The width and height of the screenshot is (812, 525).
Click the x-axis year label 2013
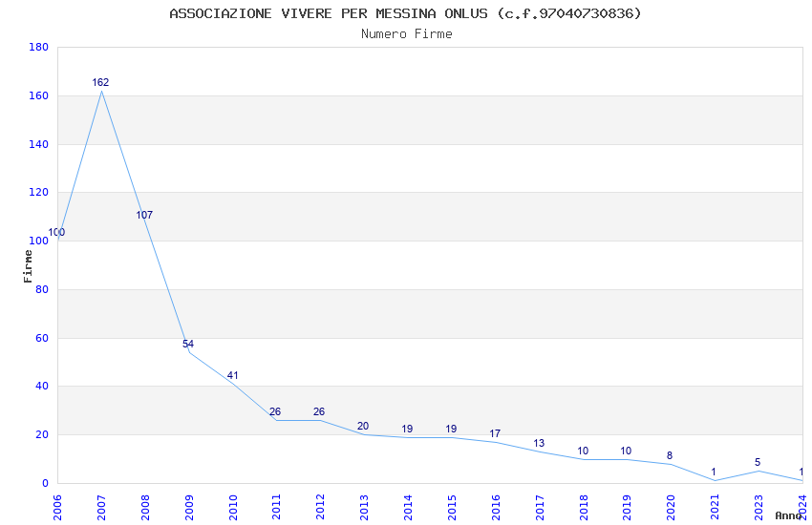pos(364,508)
